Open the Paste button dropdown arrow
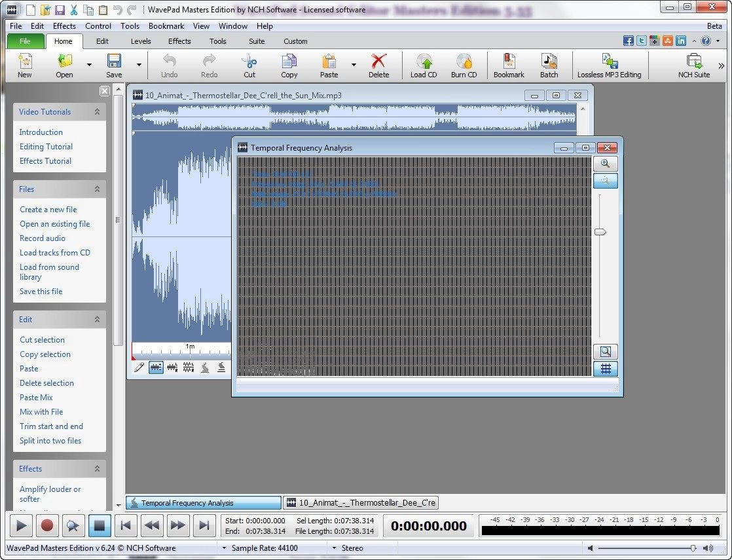This screenshot has height=560, width=732. [354, 65]
